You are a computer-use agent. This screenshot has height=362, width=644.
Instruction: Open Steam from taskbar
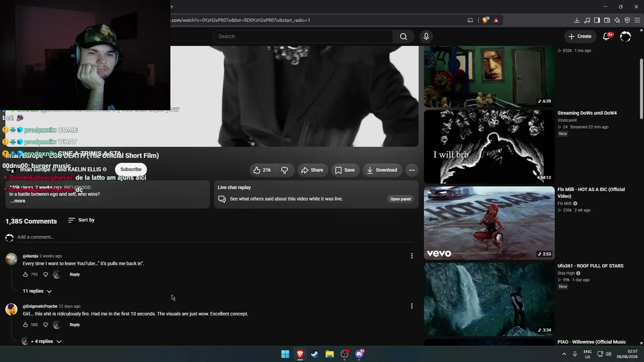tap(314, 354)
